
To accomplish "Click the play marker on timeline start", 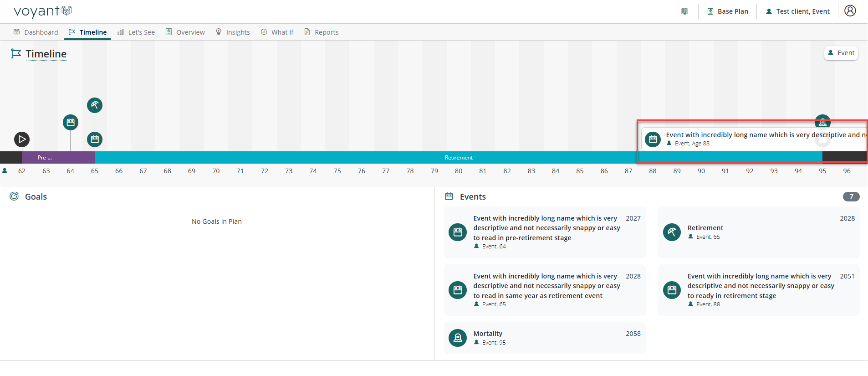I will pos(22,139).
